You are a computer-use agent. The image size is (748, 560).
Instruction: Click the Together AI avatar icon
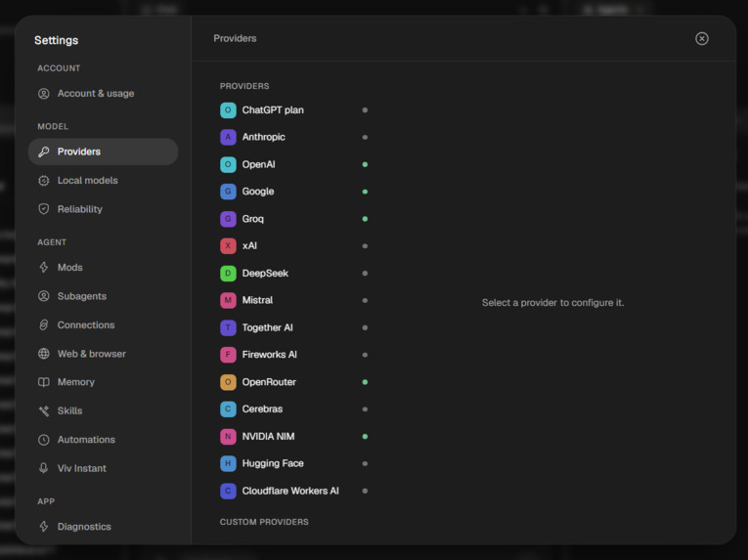[228, 327]
